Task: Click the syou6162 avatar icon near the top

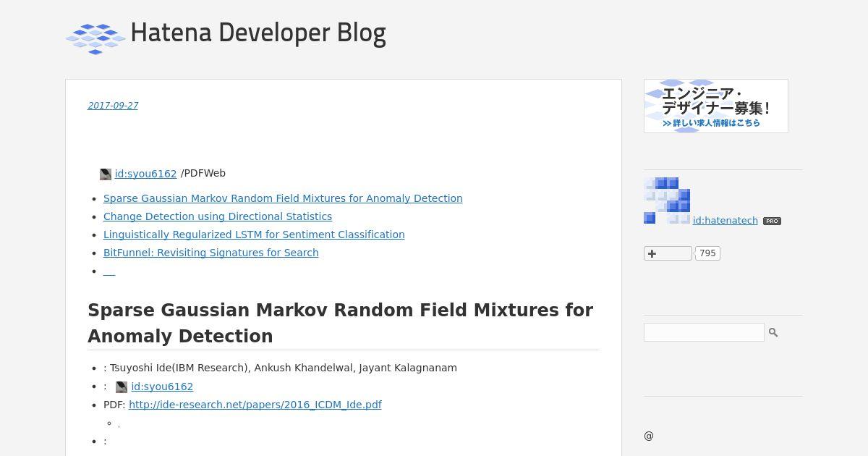Action: (x=106, y=174)
